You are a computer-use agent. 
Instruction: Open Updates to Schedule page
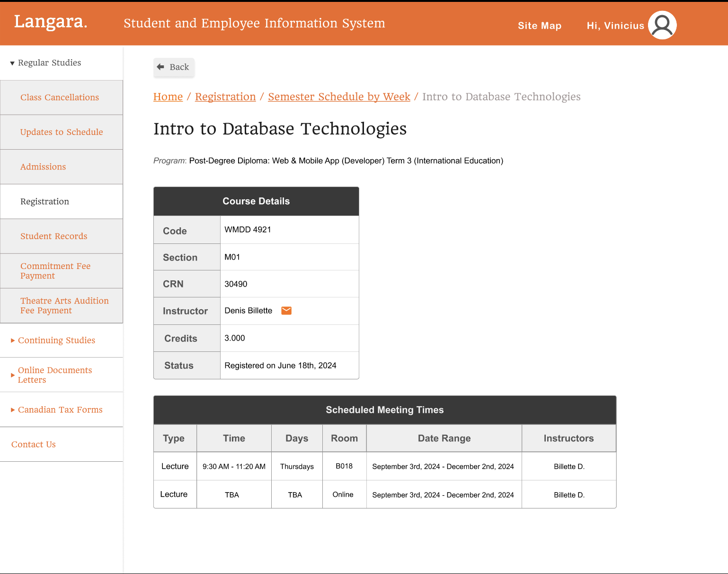tap(62, 132)
